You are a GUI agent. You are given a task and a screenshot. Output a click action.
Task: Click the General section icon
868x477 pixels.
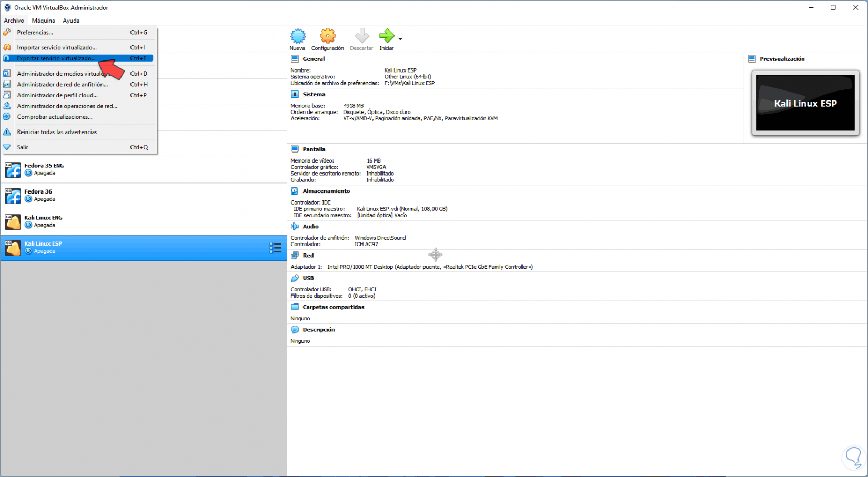tap(295, 59)
